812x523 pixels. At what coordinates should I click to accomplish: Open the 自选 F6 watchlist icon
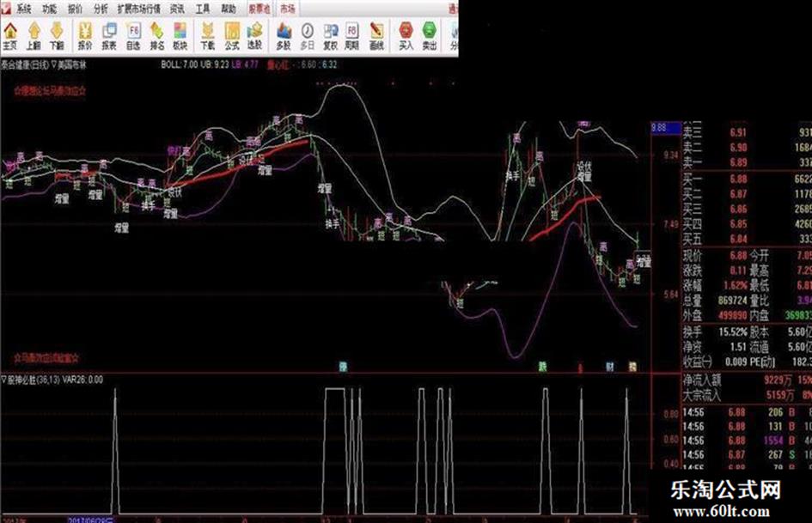click(x=133, y=36)
